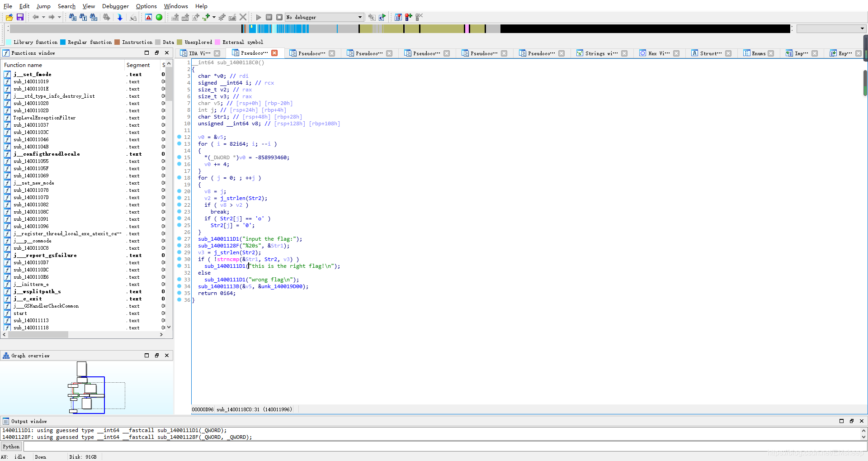Select function j__set_fmode in list
This screenshot has width=868, height=461.
point(32,74)
